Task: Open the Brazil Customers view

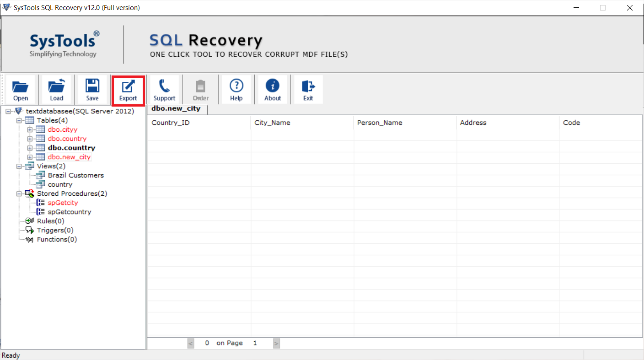Action: [76, 175]
